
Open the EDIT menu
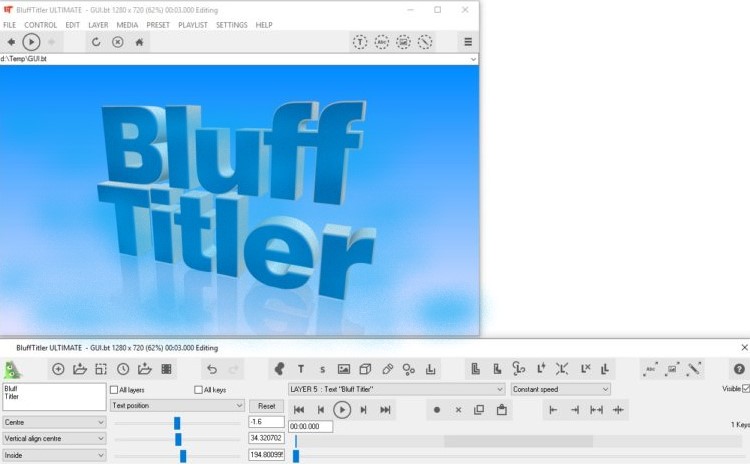point(73,25)
